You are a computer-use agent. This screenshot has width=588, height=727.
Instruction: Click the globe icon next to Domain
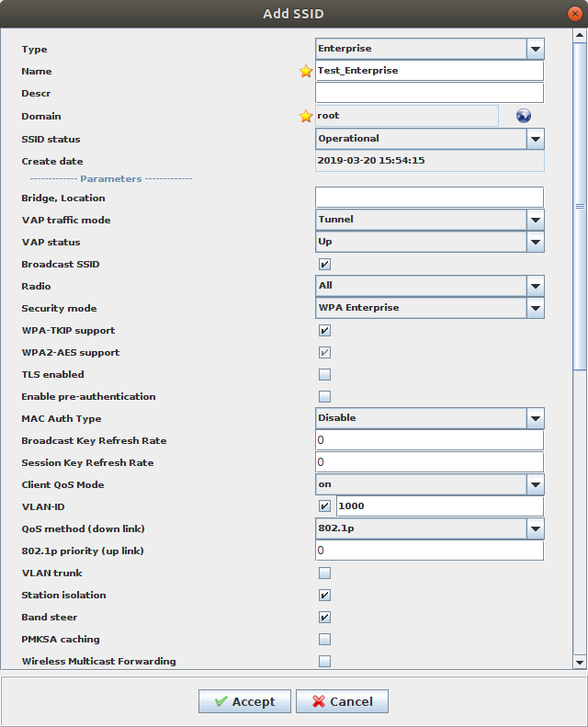point(524,116)
